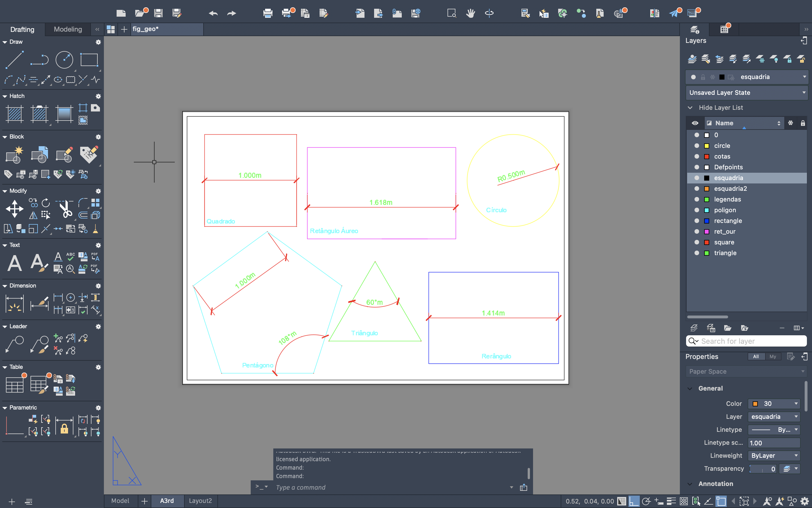Image resolution: width=812 pixels, height=508 pixels.
Task: Select the Multiline Text tool
Action: click(14, 263)
